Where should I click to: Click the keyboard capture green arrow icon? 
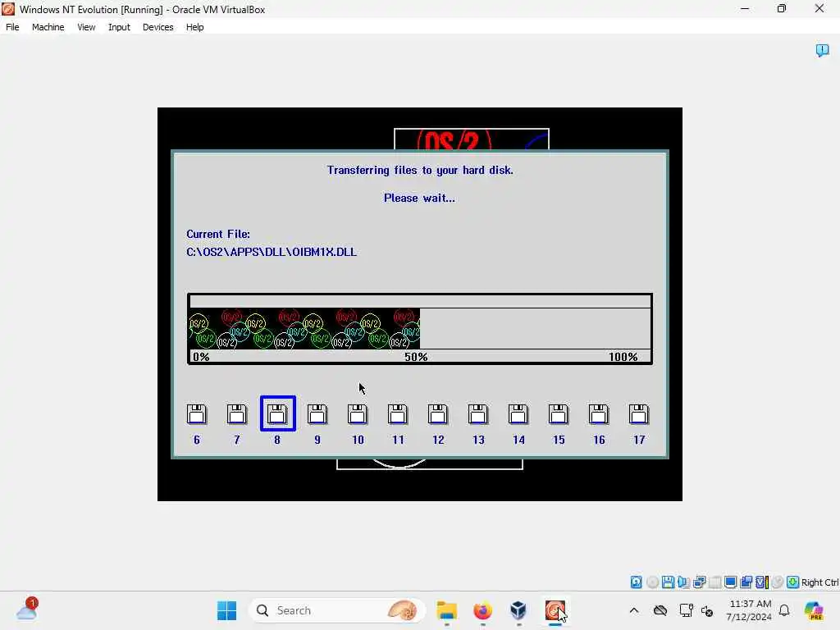click(793, 582)
